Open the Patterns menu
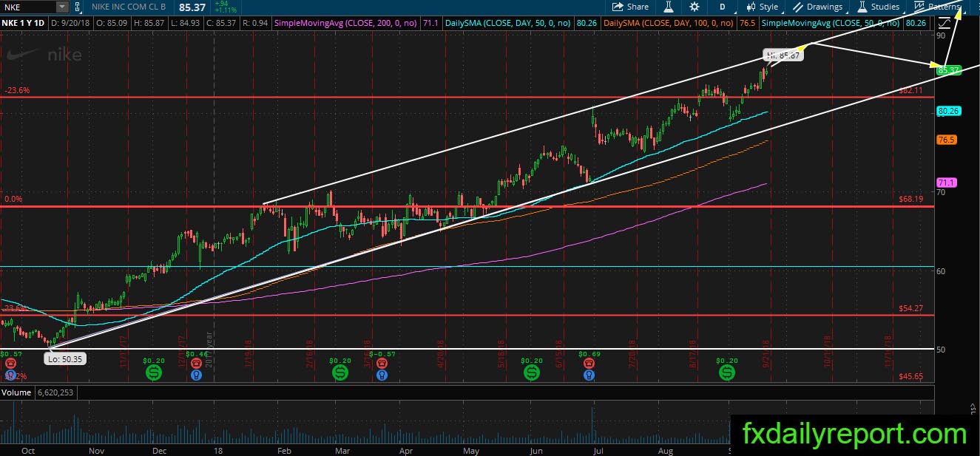The width and height of the screenshot is (980, 456). 937,7
